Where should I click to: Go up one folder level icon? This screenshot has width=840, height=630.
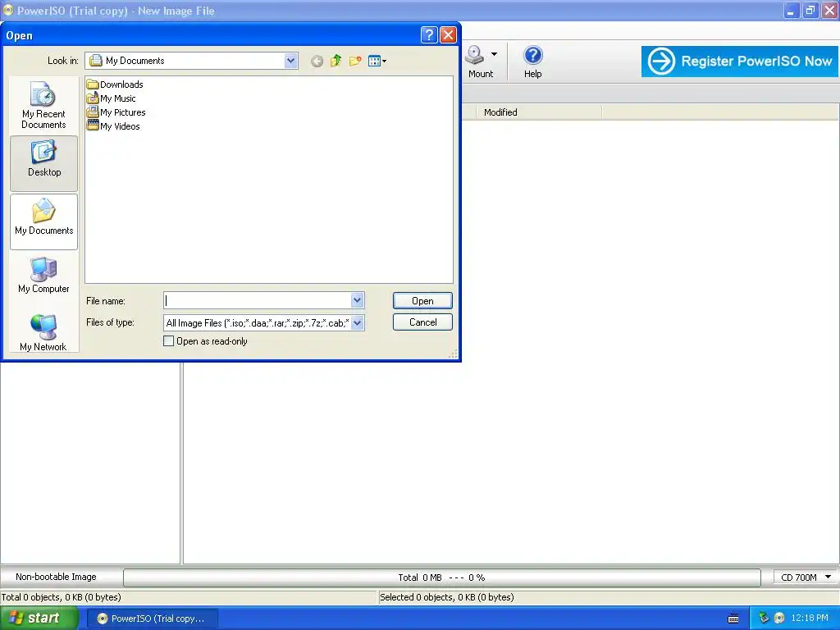click(x=336, y=61)
